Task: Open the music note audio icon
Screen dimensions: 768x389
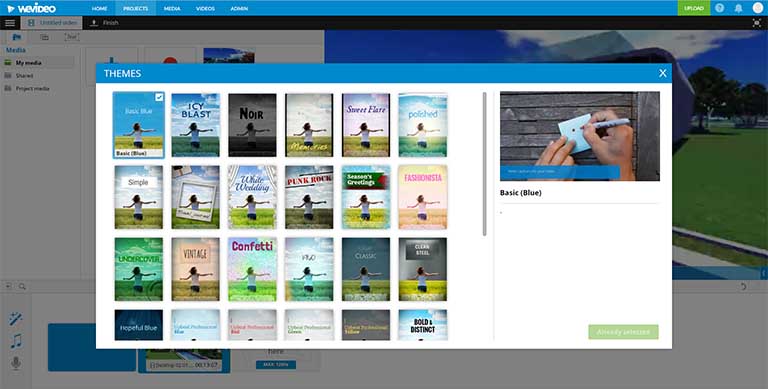Action: [16, 341]
